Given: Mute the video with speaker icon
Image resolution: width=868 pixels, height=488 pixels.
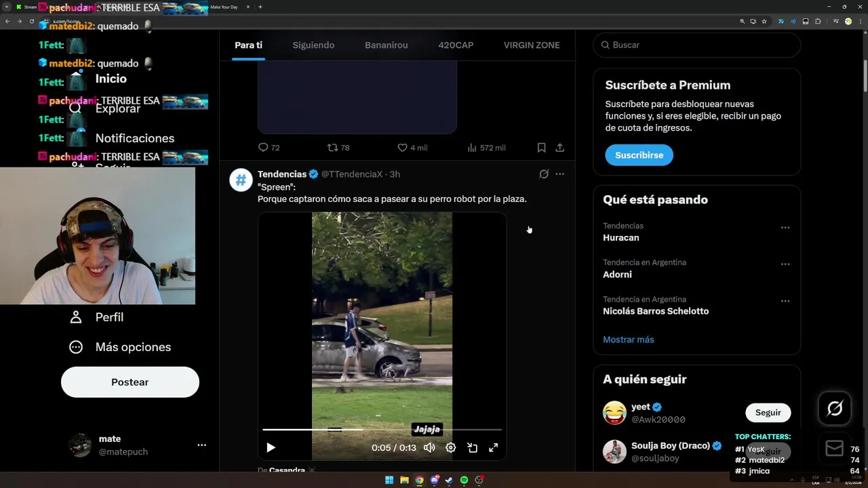Looking at the screenshot, I should tap(429, 447).
